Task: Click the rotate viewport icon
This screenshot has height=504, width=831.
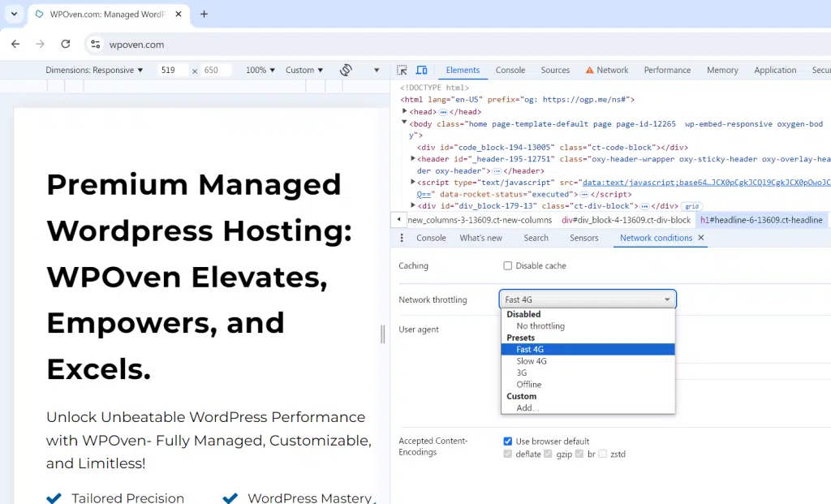Action: tap(346, 71)
